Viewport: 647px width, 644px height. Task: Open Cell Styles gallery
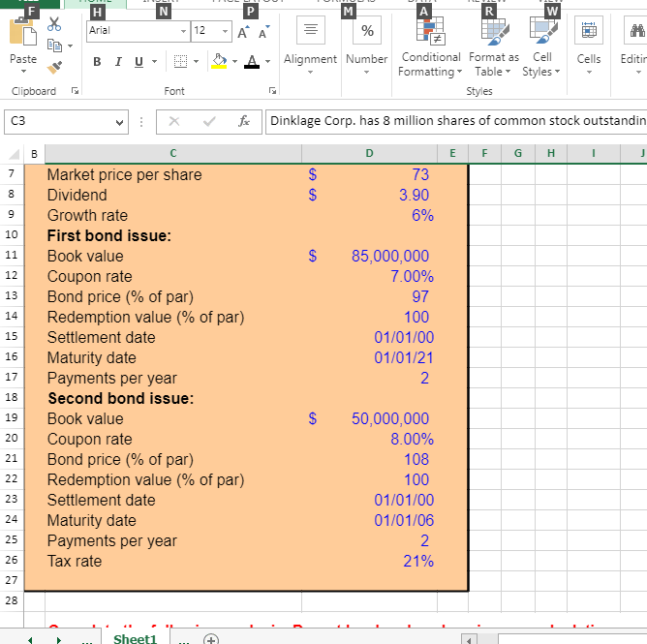tap(541, 46)
